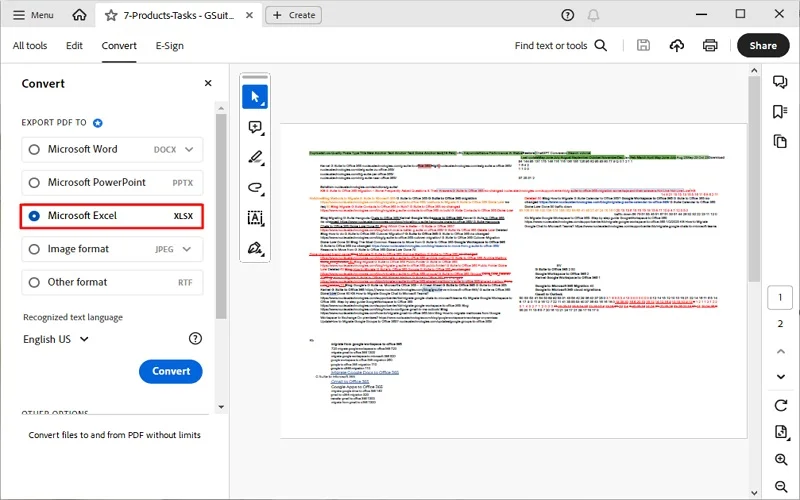Click the blue Convert button
The image size is (800, 500).
pyautogui.click(x=171, y=371)
